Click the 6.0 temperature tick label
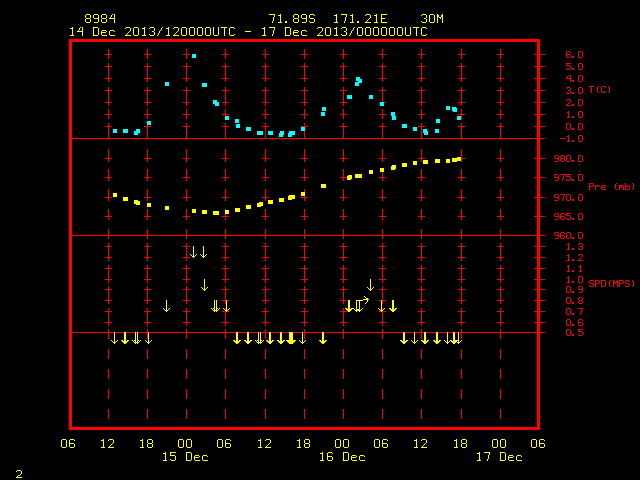Image resolution: width=640 pixels, height=480 pixels. [575, 55]
